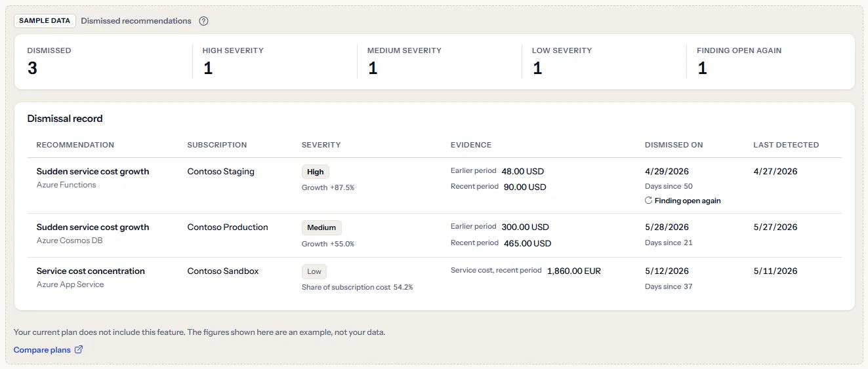This screenshot has width=868, height=369.
Task: Click the SAMPLE DATA badge
Action: (x=45, y=21)
